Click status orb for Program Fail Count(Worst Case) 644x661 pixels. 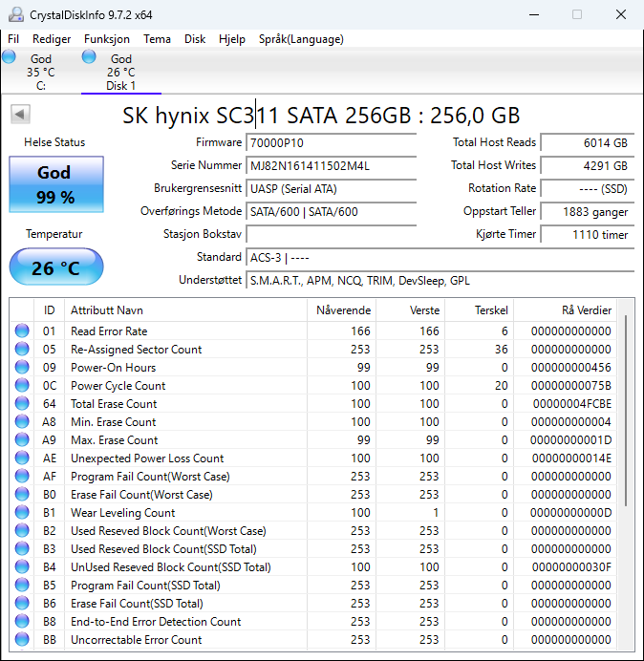click(x=22, y=476)
